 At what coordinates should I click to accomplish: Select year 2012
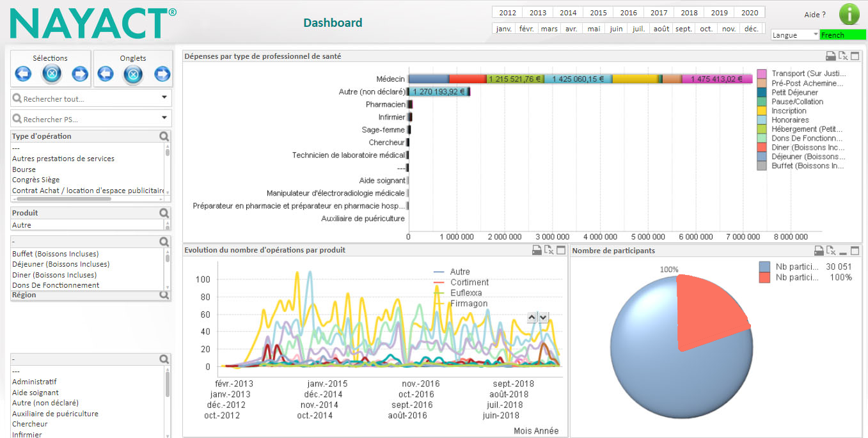507,12
